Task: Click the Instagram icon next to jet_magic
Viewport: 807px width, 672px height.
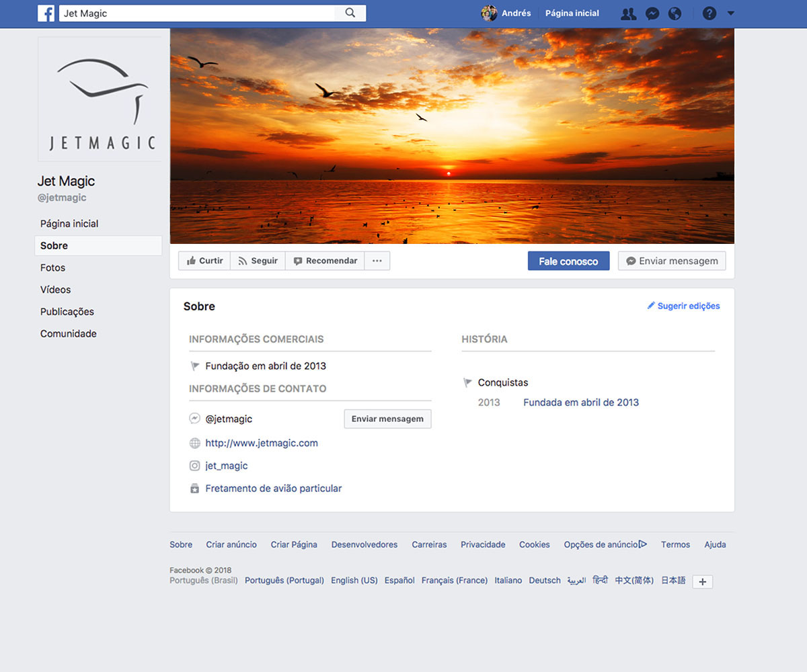Action: click(x=194, y=465)
